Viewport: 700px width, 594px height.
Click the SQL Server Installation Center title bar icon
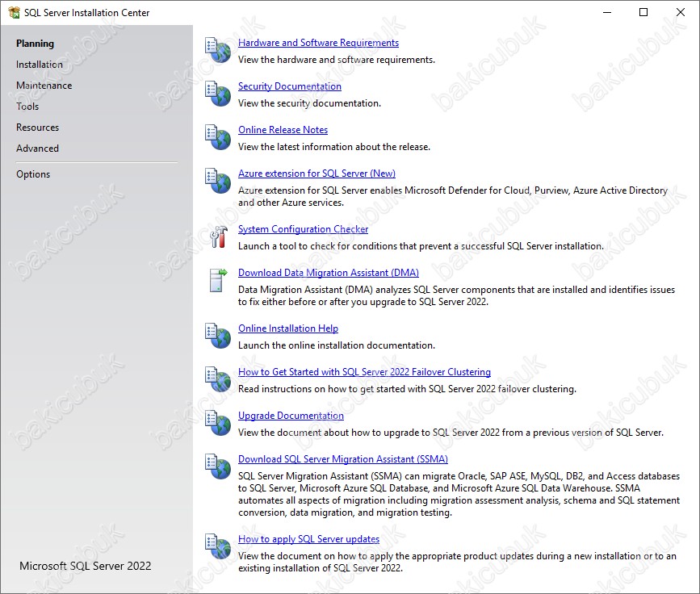coord(14,12)
